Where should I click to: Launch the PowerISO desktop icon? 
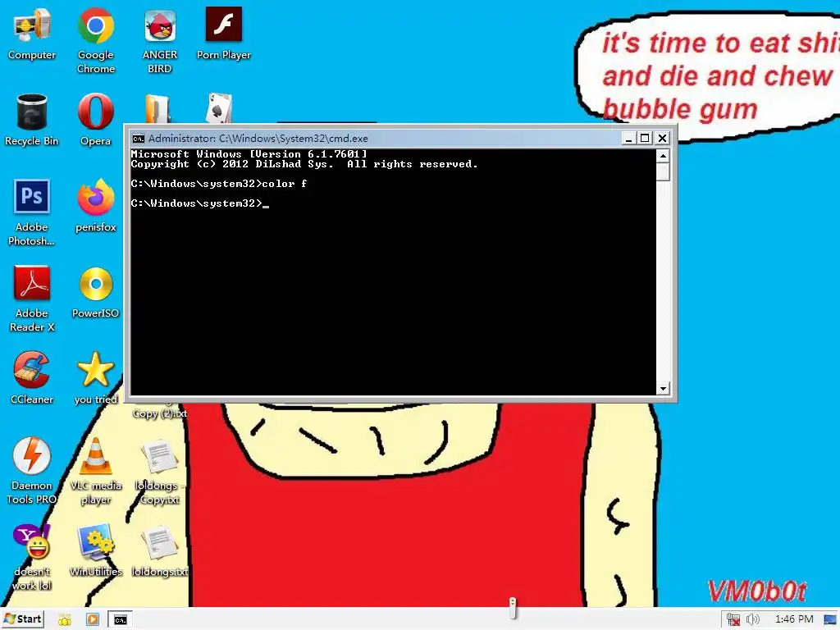click(95, 292)
